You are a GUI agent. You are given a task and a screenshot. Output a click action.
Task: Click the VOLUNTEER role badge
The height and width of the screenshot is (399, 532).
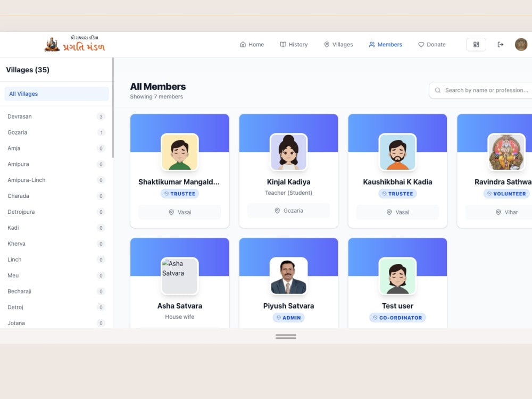tap(506, 194)
